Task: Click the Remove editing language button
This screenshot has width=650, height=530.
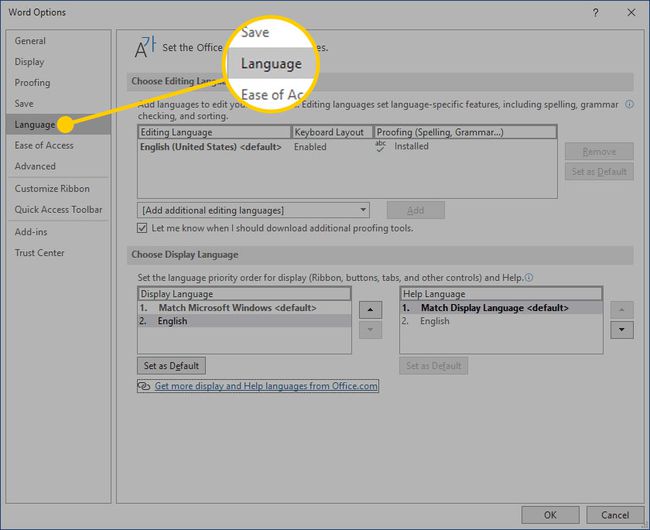Action: 599,151
